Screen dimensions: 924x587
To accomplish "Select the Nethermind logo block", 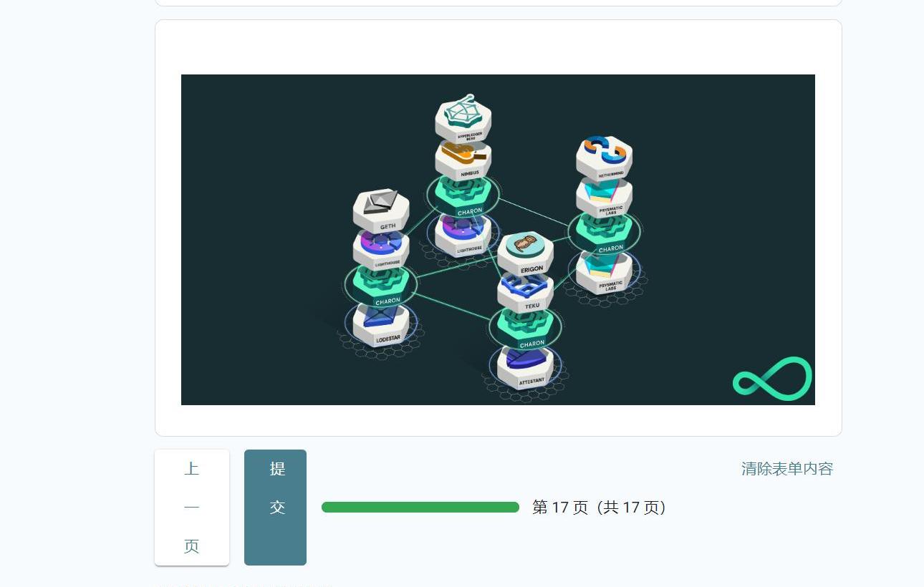I will pyautogui.click(x=604, y=158).
